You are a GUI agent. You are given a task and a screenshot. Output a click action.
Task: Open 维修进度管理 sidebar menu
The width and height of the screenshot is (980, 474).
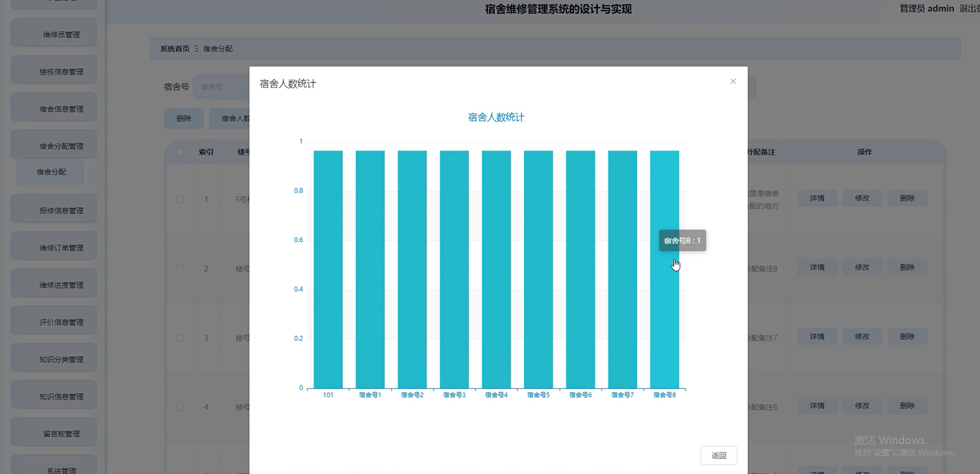pos(54,284)
